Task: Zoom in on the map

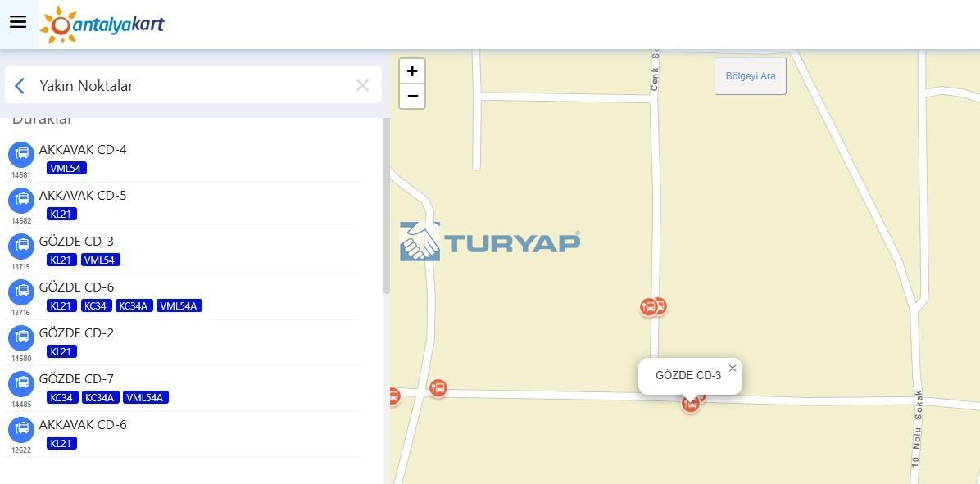Action: coord(412,71)
